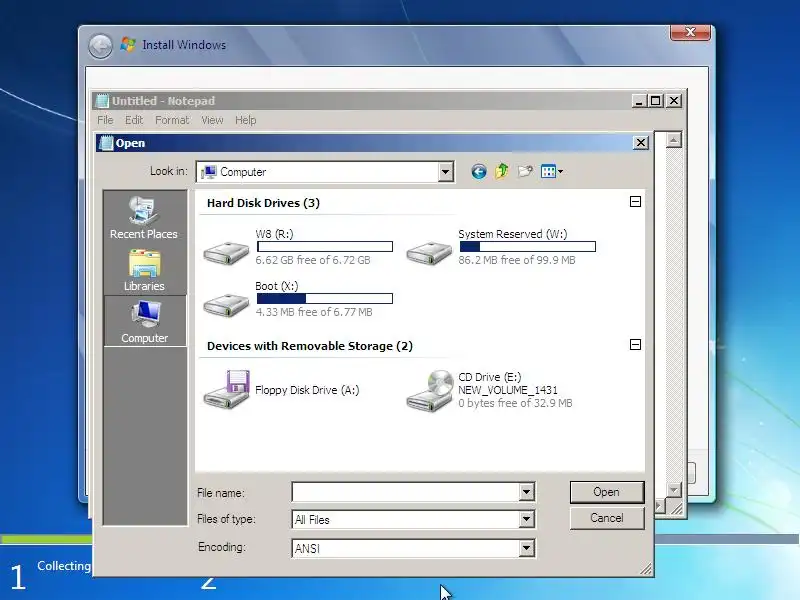Click back arrow in Install Windows window
Screen dimensions: 800x600
click(x=101, y=46)
